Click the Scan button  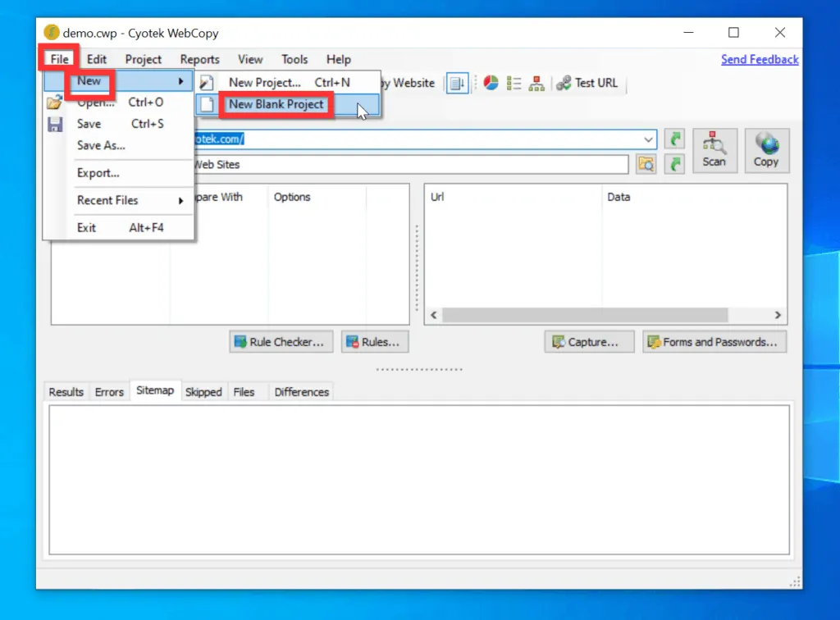pos(714,150)
